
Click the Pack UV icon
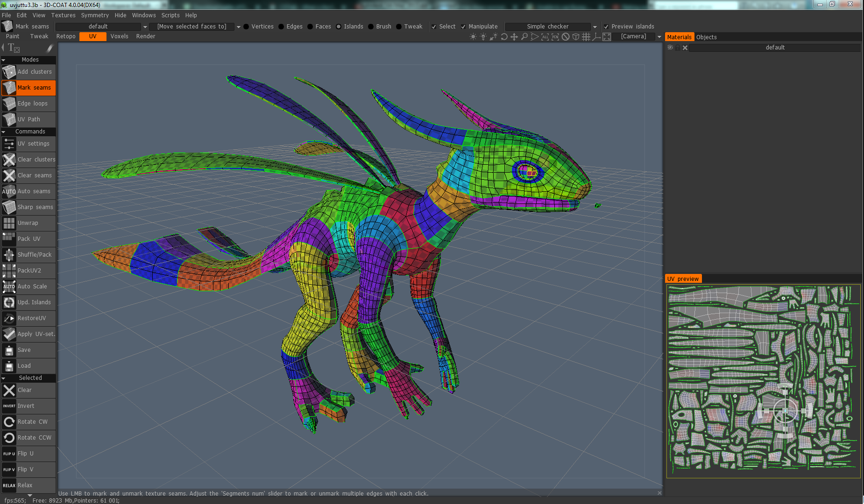coord(9,239)
